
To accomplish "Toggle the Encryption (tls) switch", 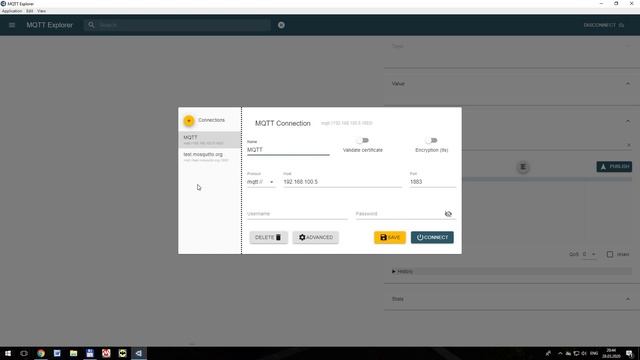I will point(431,140).
